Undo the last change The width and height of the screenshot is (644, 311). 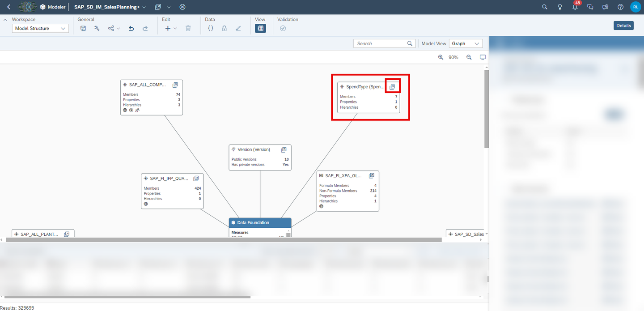[x=131, y=28]
